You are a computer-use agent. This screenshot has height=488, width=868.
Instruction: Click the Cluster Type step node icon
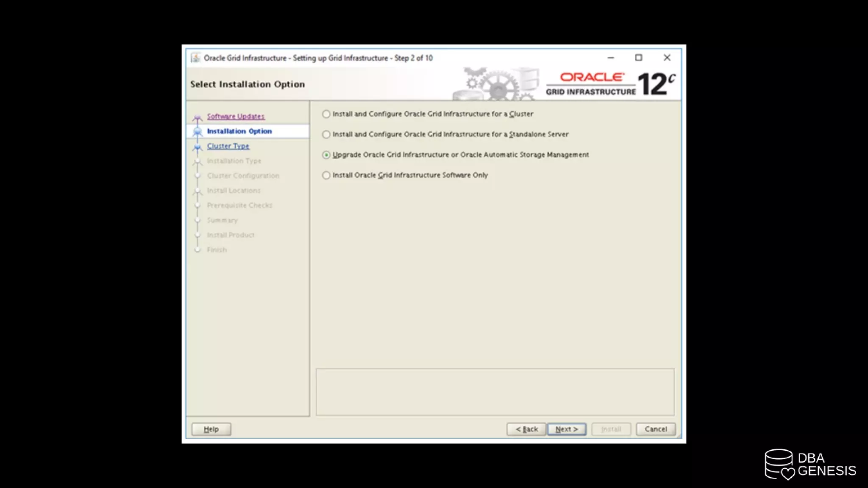point(197,147)
